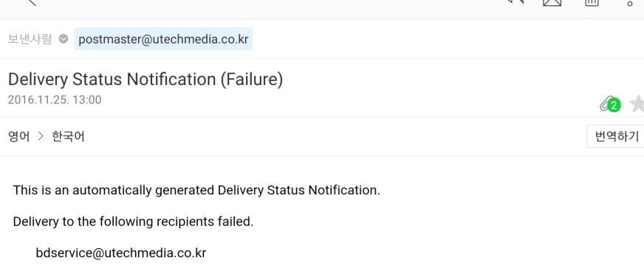Tap the date 2016.11.25. 13:00

coord(55,100)
